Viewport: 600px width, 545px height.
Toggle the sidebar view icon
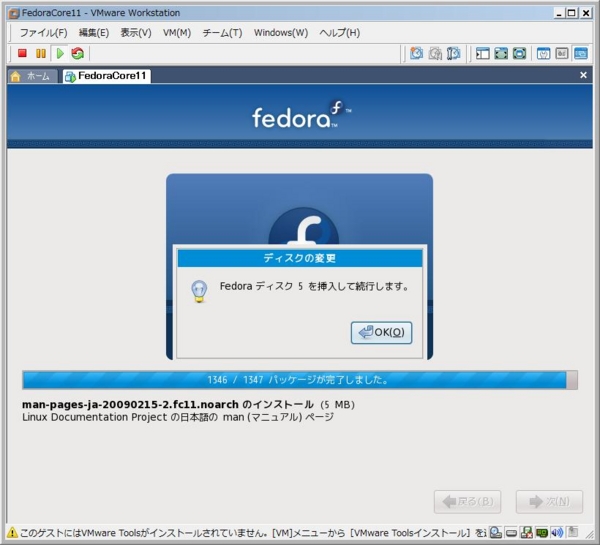pyautogui.click(x=483, y=53)
